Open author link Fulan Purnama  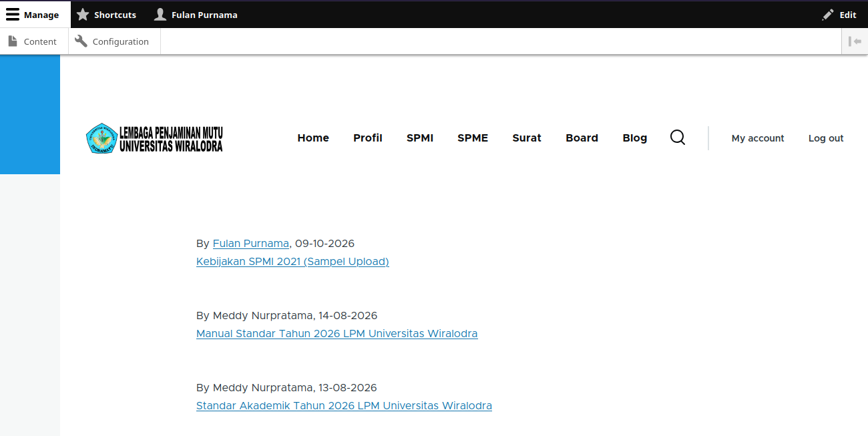coord(251,243)
